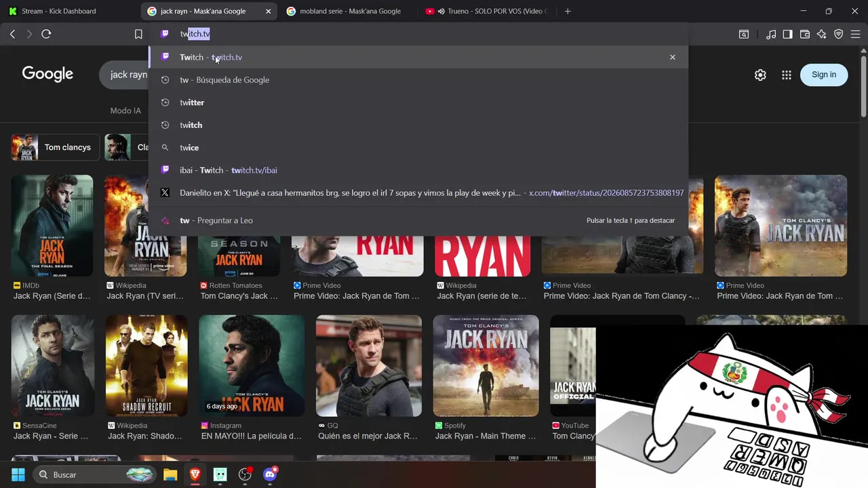
Task: Toggle the Brave sidebar panel icon
Action: tap(788, 34)
